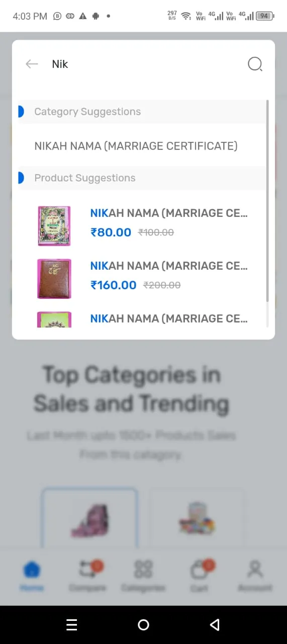Image resolution: width=287 pixels, height=644 pixels.
Task: Open Compare icon in bottom bar
Action: tap(88, 576)
